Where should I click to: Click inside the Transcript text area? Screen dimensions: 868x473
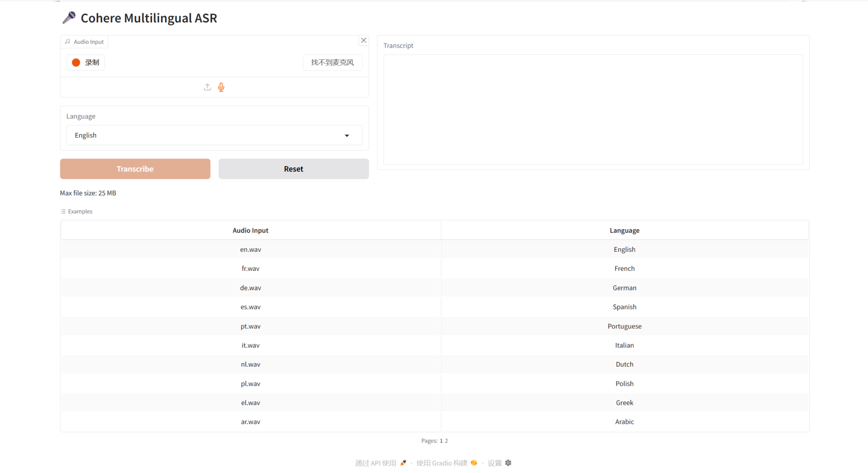tap(593, 110)
